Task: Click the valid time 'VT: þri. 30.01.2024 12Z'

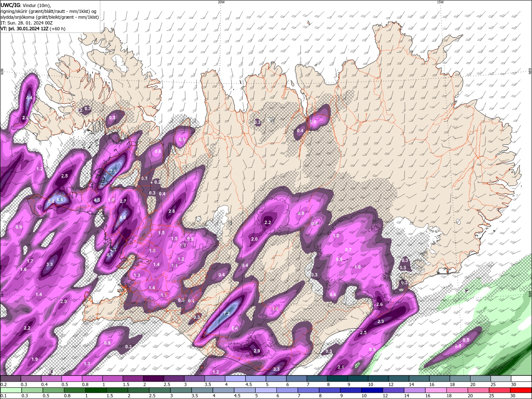Action: 25,29
